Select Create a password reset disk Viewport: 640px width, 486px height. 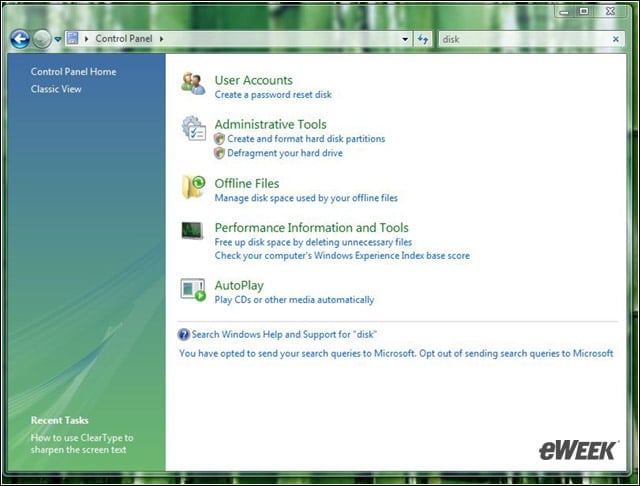click(273, 95)
